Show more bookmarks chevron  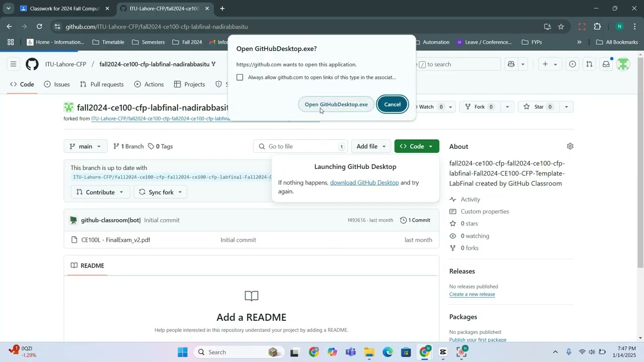point(579,42)
